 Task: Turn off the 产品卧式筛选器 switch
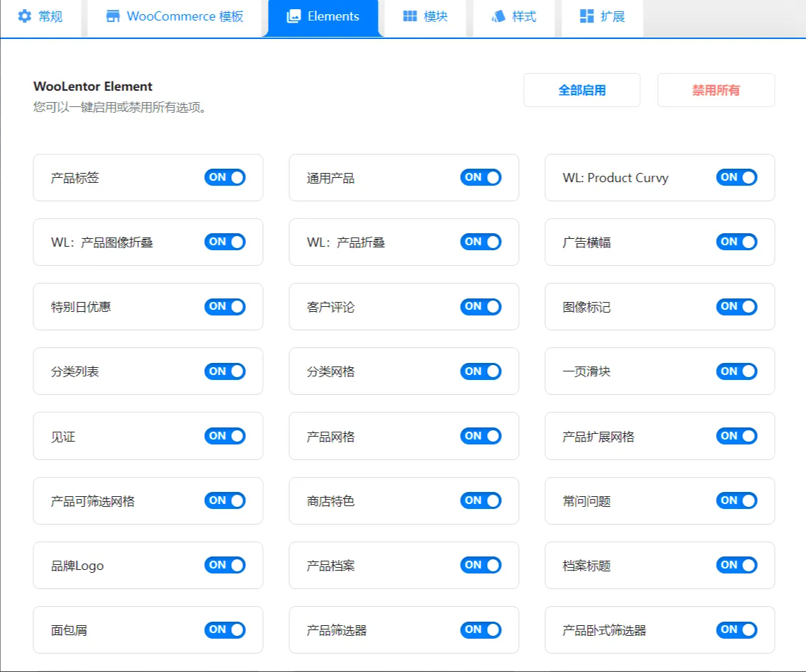(737, 630)
